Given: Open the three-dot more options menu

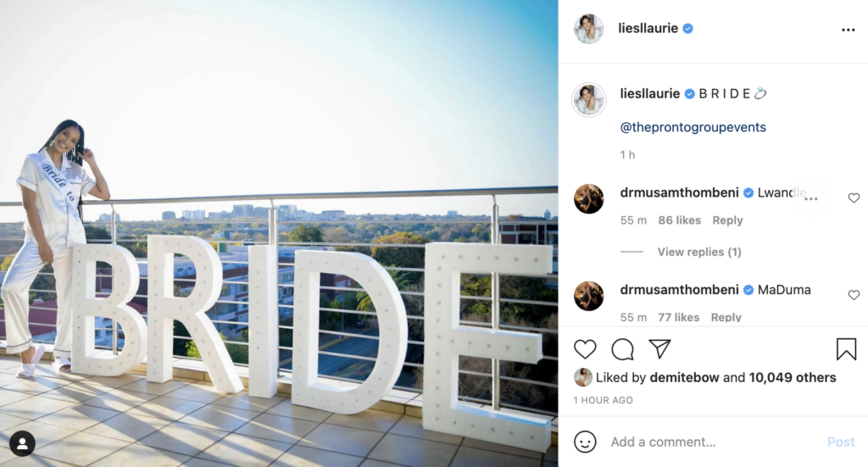Looking at the screenshot, I should point(848,30).
